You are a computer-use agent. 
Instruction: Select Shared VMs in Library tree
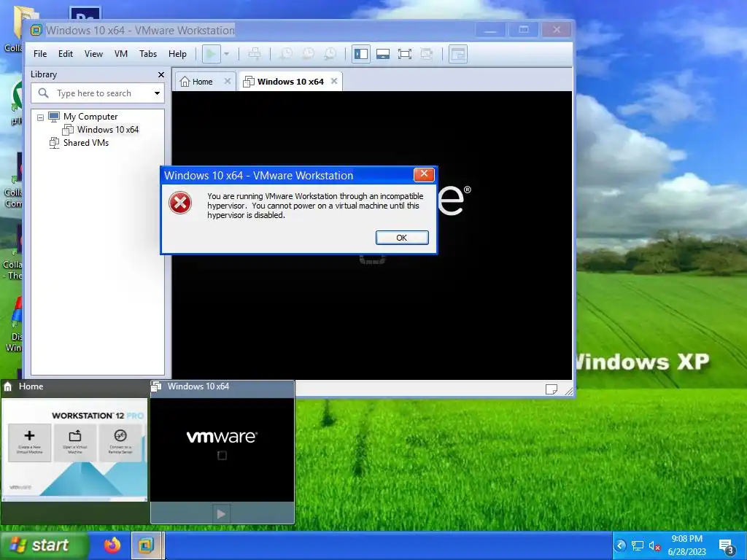pyautogui.click(x=86, y=143)
